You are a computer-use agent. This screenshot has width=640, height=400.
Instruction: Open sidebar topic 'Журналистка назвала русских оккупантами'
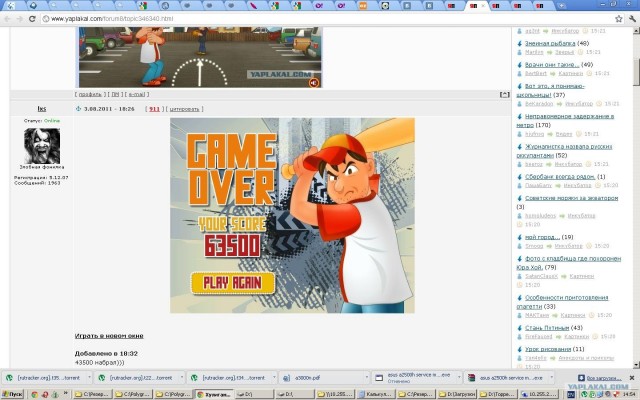(x=564, y=151)
